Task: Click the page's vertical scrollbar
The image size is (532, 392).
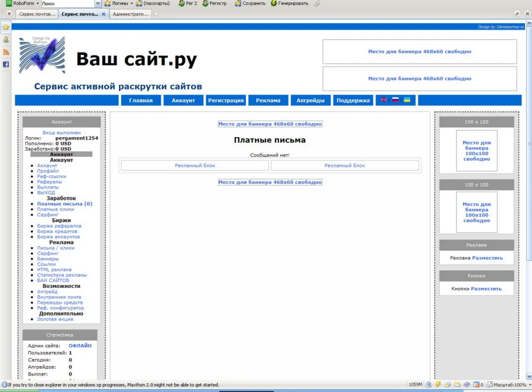Action: [528, 177]
